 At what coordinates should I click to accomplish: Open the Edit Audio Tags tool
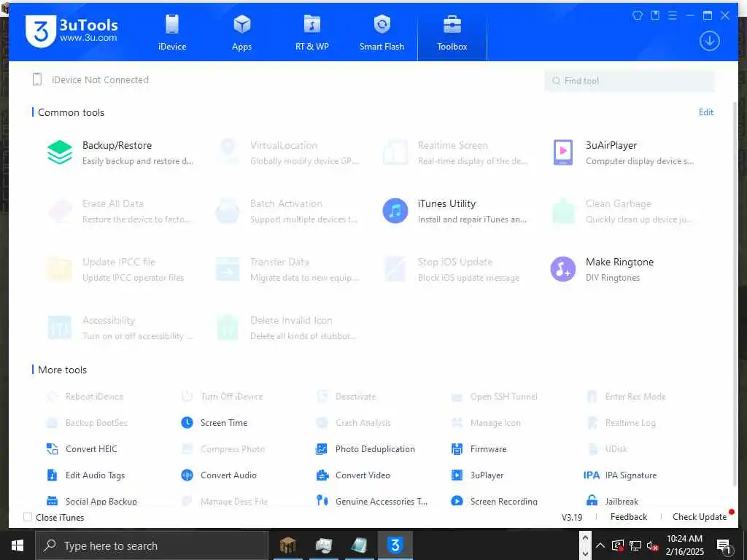[86, 475]
